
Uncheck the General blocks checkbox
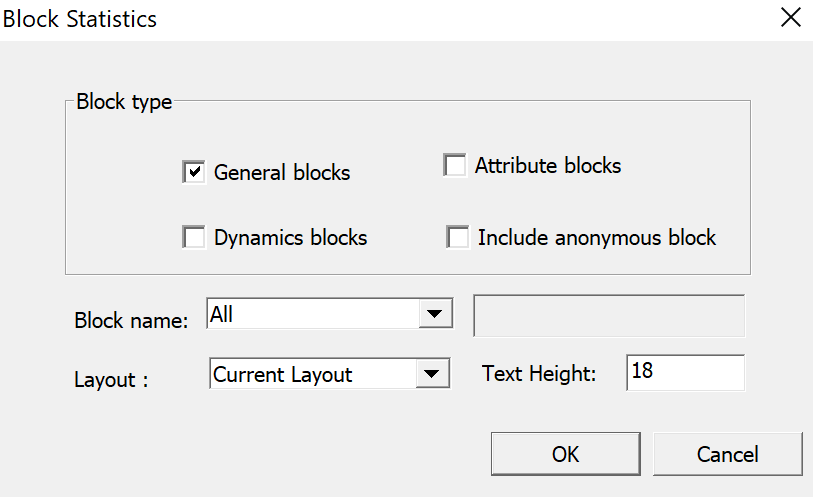(x=194, y=172)
